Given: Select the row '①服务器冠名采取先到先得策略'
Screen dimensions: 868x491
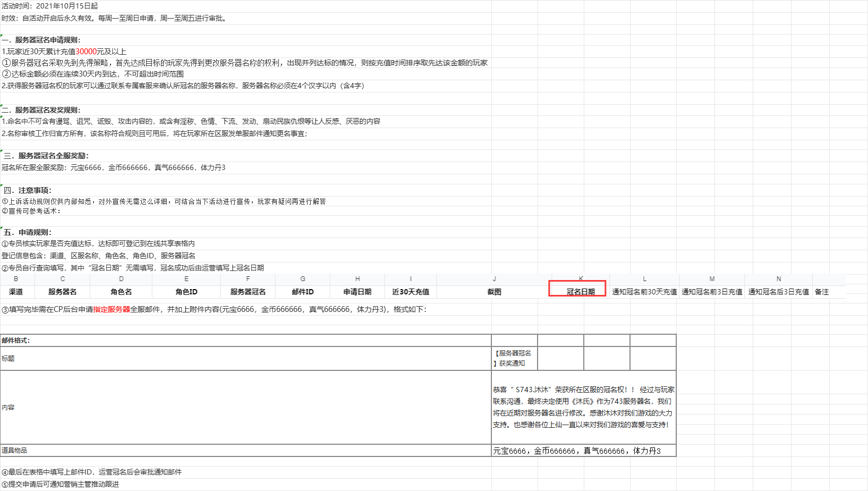Looking at the screenshot, I should tap(245, 63).
